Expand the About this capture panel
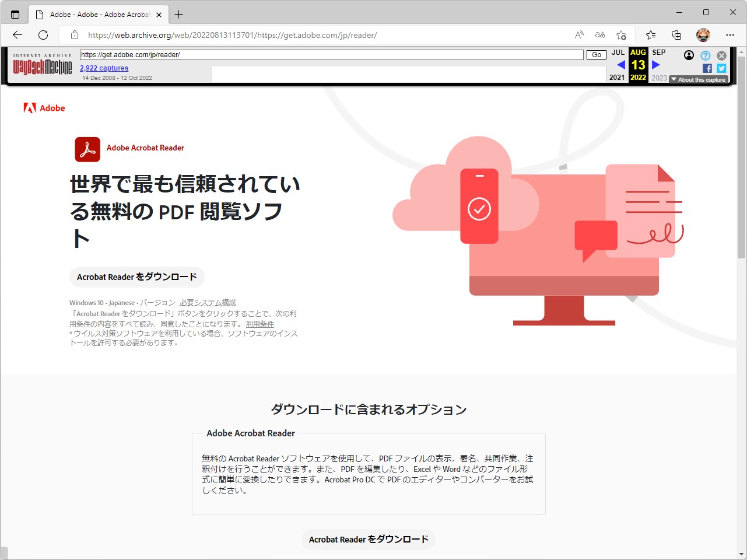This screenshot has width=747, height=560. [x=698, y=79]
